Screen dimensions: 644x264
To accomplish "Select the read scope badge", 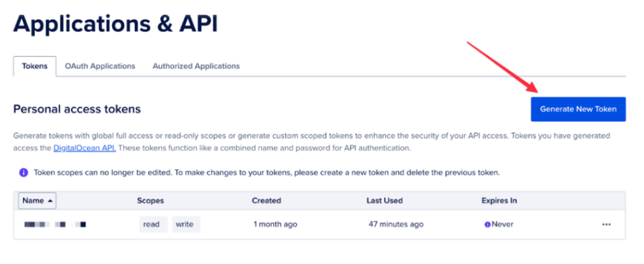I will [153, 225].
